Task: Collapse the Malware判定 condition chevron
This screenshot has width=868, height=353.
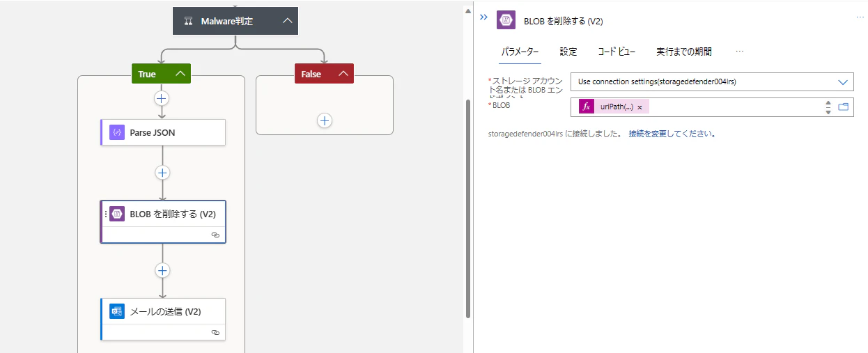Action: [288, 22]
